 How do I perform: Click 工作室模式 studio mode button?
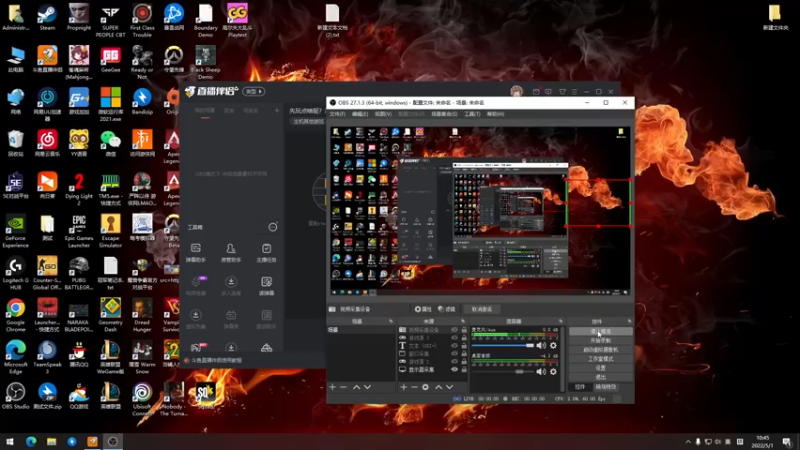[x=601, y=359]
